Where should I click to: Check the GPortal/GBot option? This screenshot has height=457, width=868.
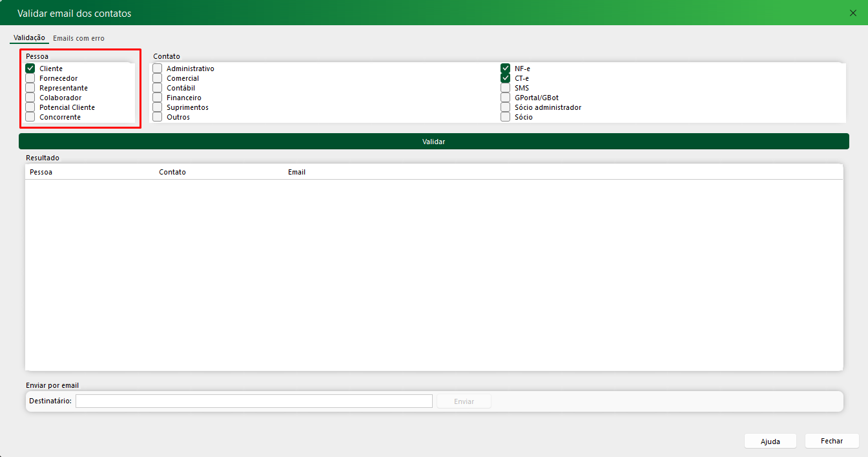tap(506, 98)
